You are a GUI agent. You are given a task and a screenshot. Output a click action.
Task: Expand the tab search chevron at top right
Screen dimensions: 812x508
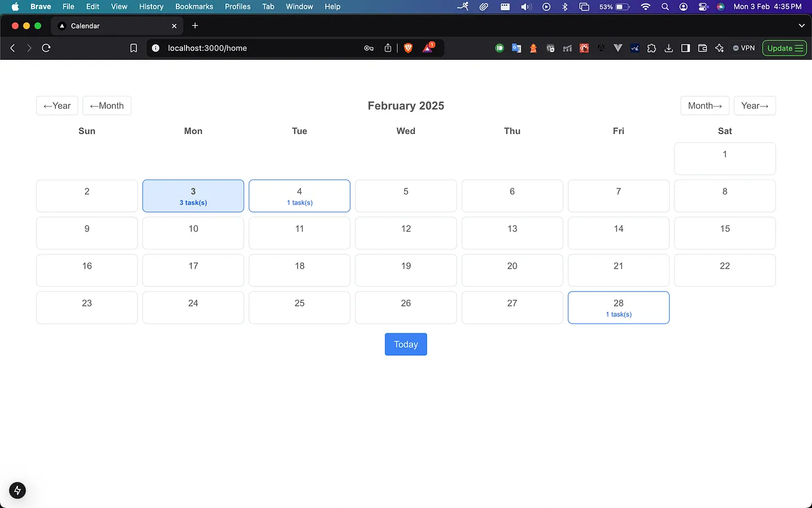802,26
